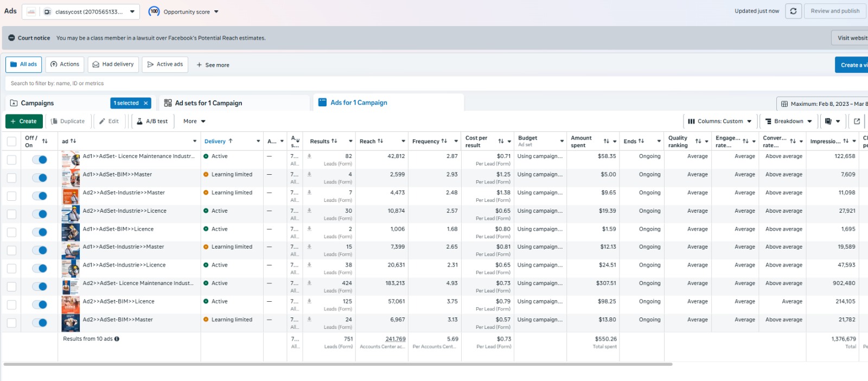Screen dimensions: 868x381
Task: Switch to the Campaigns tab
Action: 37,103
